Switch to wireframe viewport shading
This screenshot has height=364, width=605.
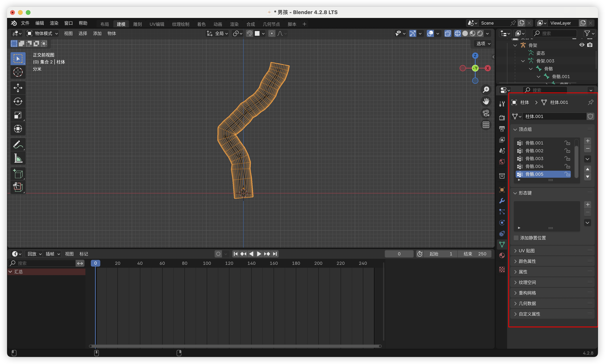457,33
